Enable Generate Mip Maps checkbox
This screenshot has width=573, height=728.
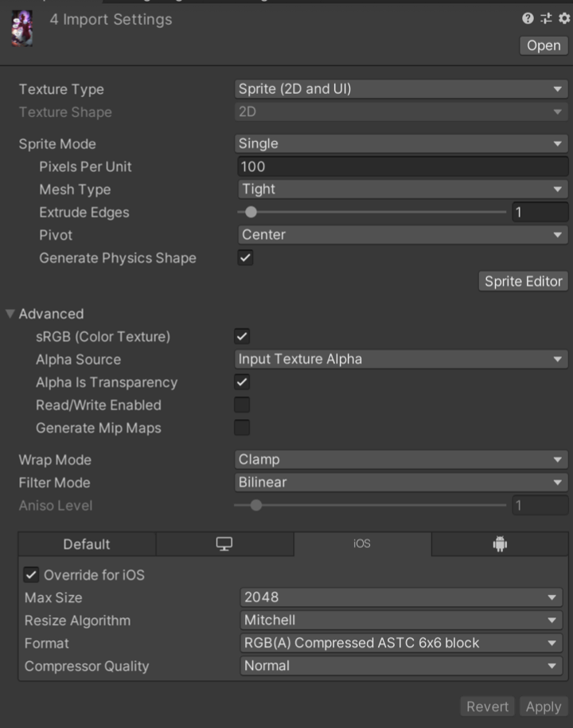(x=242, y=428)
